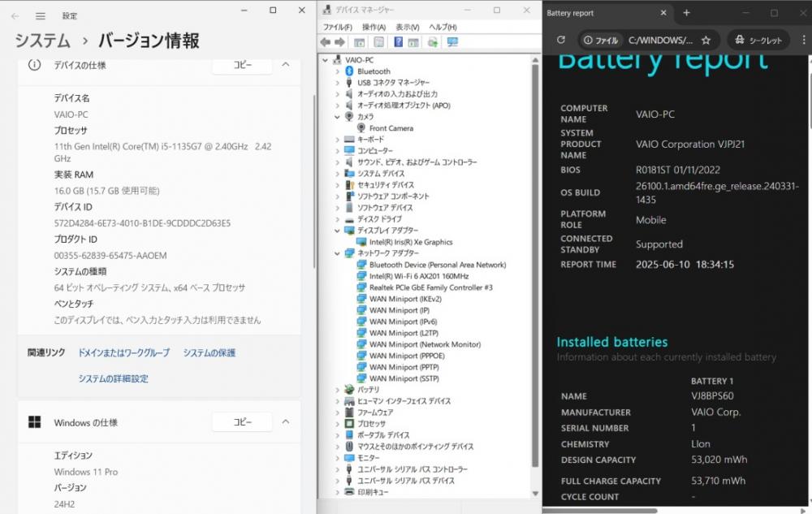Open the browser three-dot menu
Image resolution: width=812 pixels, height=514 pixels.
pos(804,40)
